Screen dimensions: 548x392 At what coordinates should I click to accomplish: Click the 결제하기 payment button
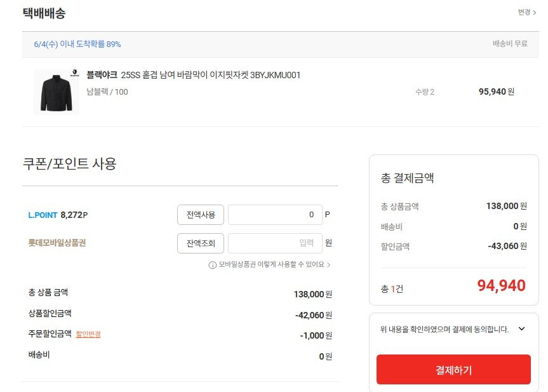(x=453, y=369)
